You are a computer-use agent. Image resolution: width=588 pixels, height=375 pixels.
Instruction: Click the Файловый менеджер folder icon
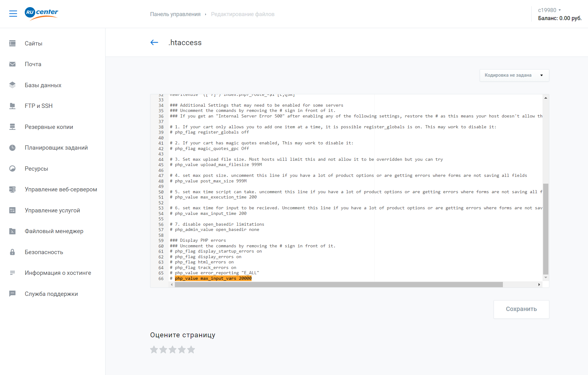[x=12, y=231]
